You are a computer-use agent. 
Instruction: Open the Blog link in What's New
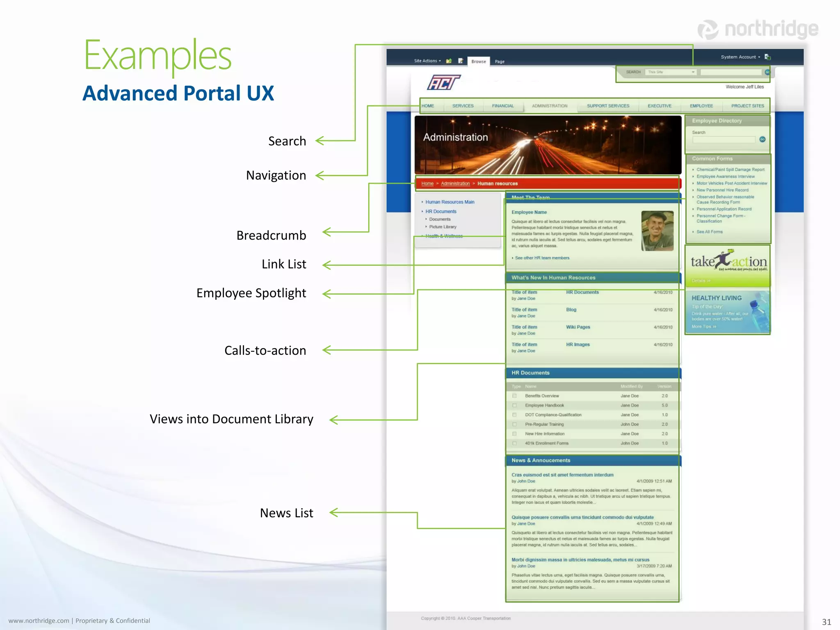571,310
